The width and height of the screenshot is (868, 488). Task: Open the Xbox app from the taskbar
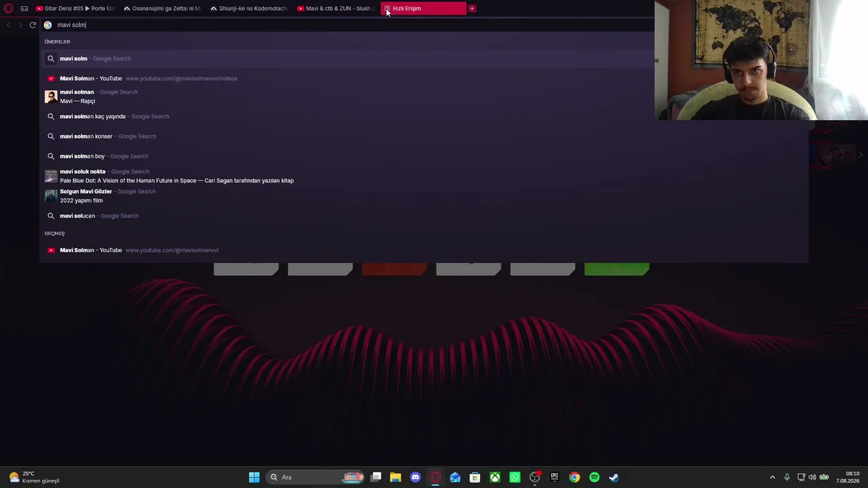(x=495, y=477)
